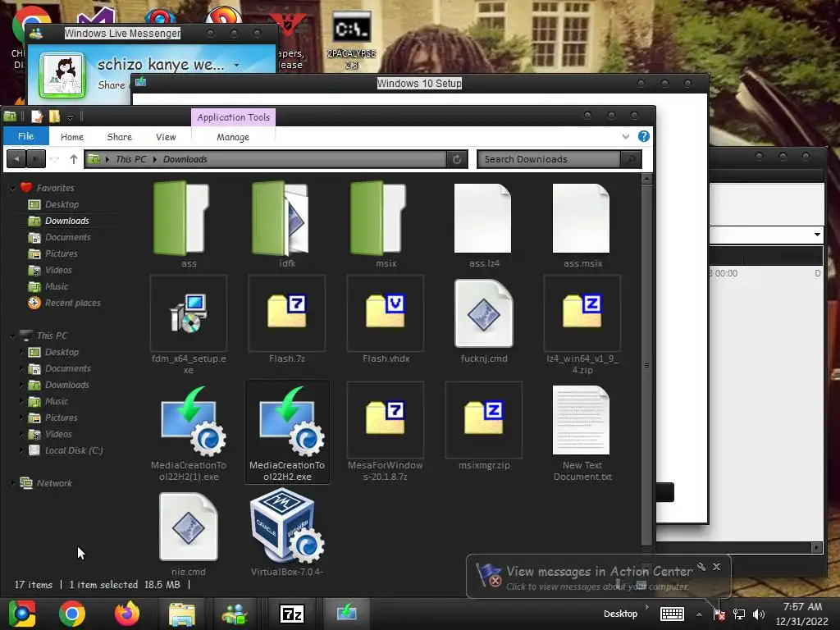This screenshot has height=630, width=840.
Task: Open the msix folder icon
Action: (379, 218)
